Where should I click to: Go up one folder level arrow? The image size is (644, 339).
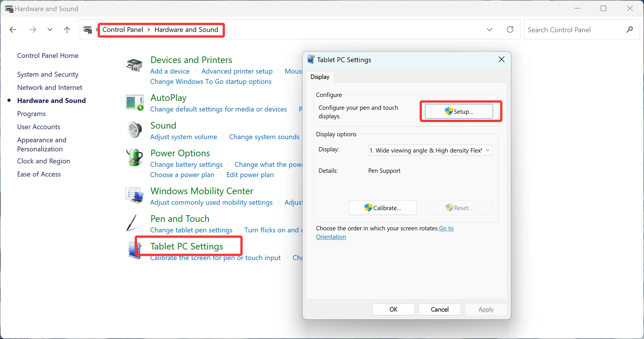67,30
